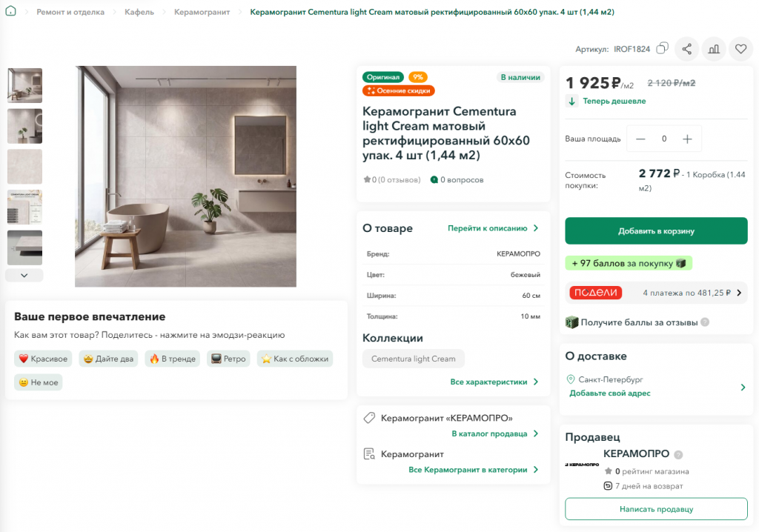This screenshot has height=532, width=759.
Task: Expand more thumbnails with down chevron
Action: coord(24,276)
